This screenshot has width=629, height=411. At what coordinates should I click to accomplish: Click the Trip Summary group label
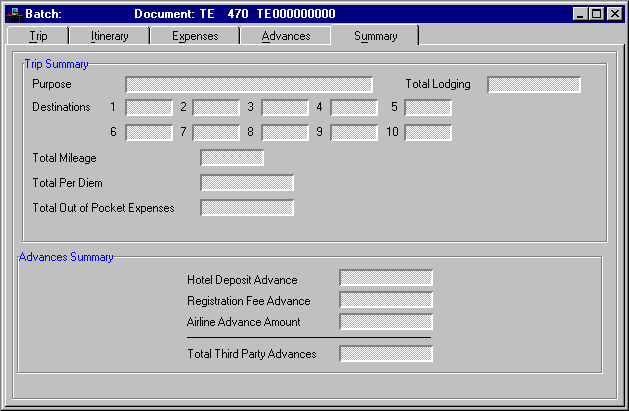[x=56, y=64]
